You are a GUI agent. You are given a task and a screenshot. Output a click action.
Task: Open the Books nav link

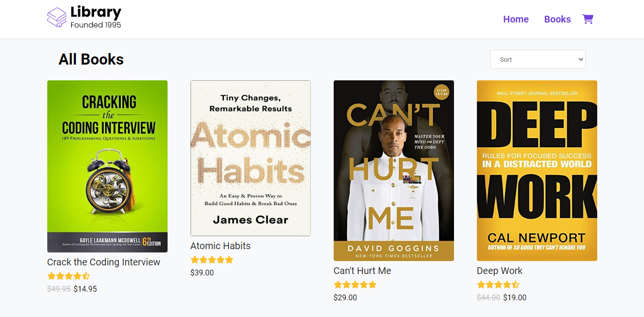pos(558,19)
